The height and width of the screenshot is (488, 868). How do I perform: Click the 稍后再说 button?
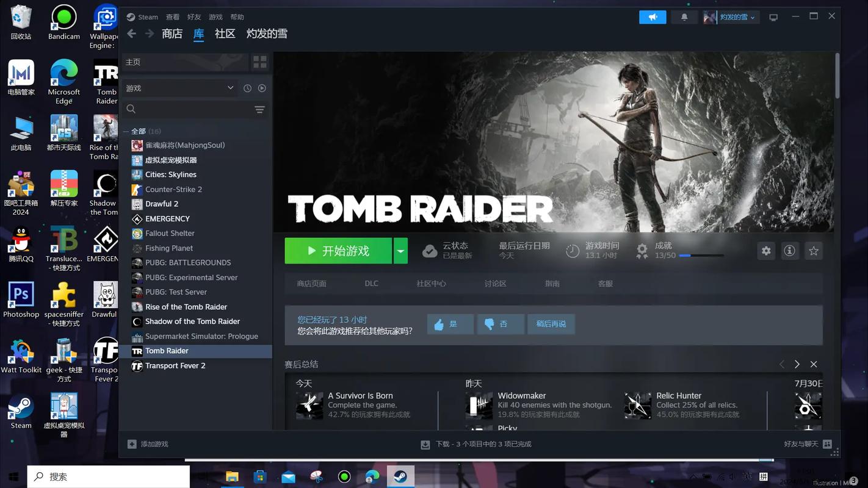pyautogui.click(x=551, y=324)
